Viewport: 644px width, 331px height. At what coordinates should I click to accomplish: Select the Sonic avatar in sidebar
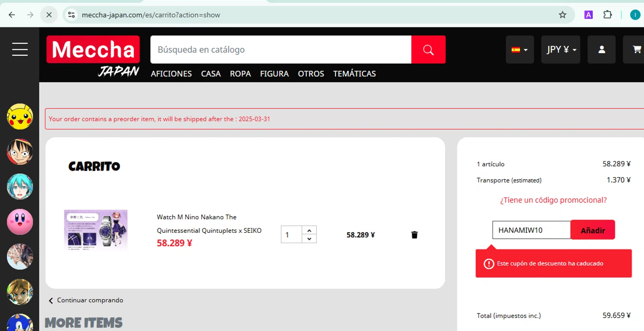pyautogui.click(x=20, y=322)
